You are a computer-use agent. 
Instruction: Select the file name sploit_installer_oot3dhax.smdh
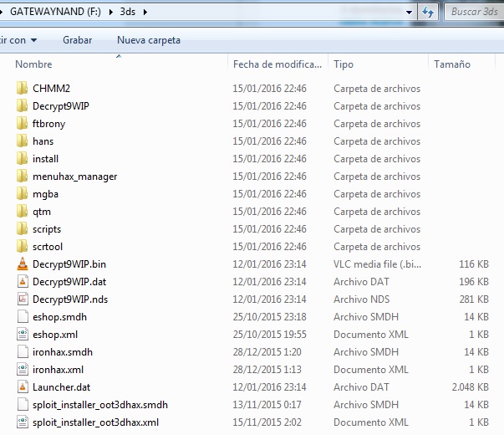click(100, 404)
